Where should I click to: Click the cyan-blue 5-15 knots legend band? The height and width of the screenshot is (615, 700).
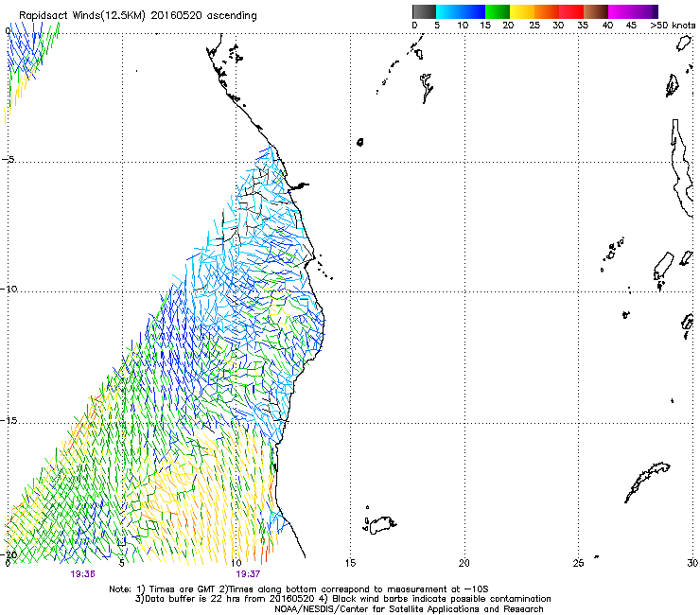click(461, 11)
